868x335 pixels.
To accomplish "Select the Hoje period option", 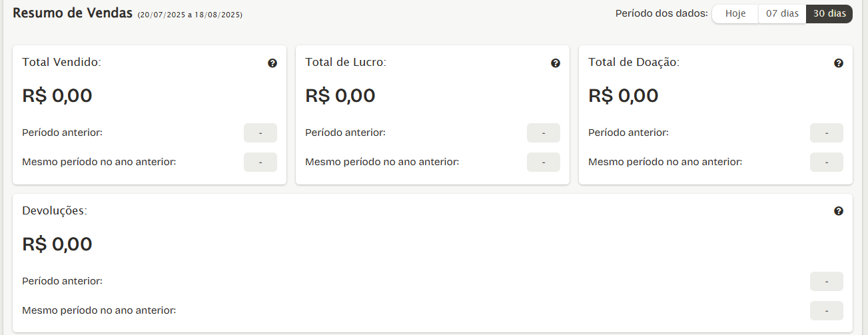I will coord(735,14).
